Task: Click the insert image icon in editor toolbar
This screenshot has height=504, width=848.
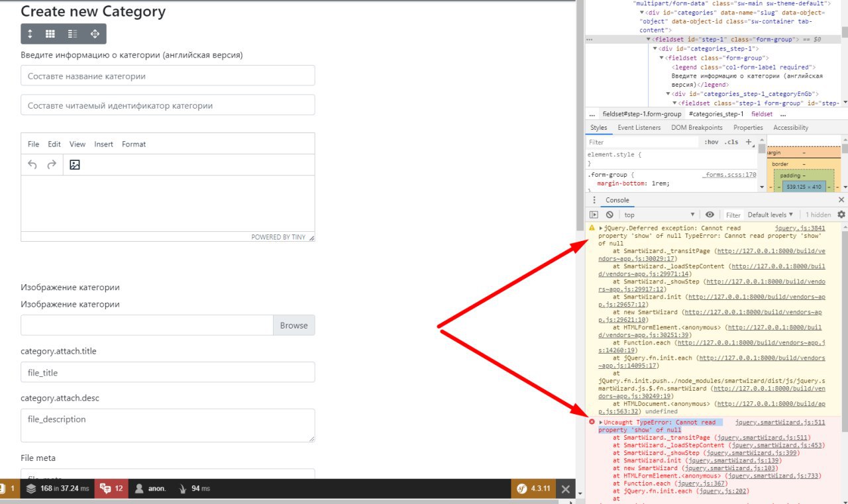Action: 75,165
